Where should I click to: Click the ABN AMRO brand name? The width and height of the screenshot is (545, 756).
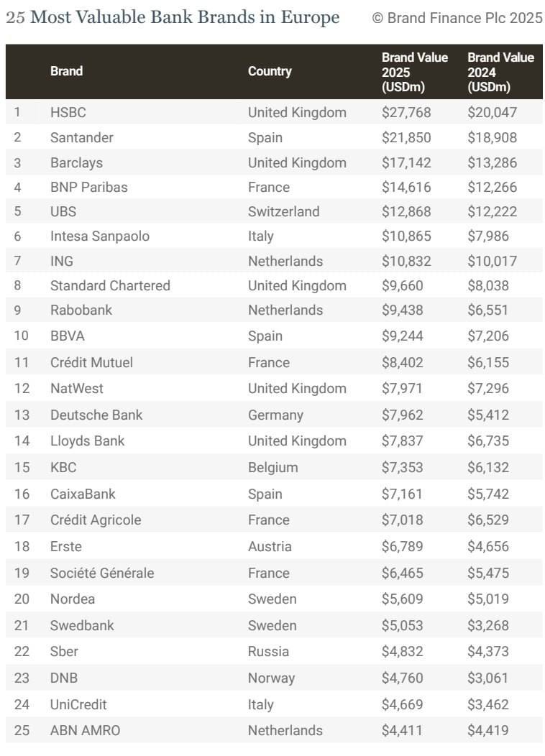point(85,730)
